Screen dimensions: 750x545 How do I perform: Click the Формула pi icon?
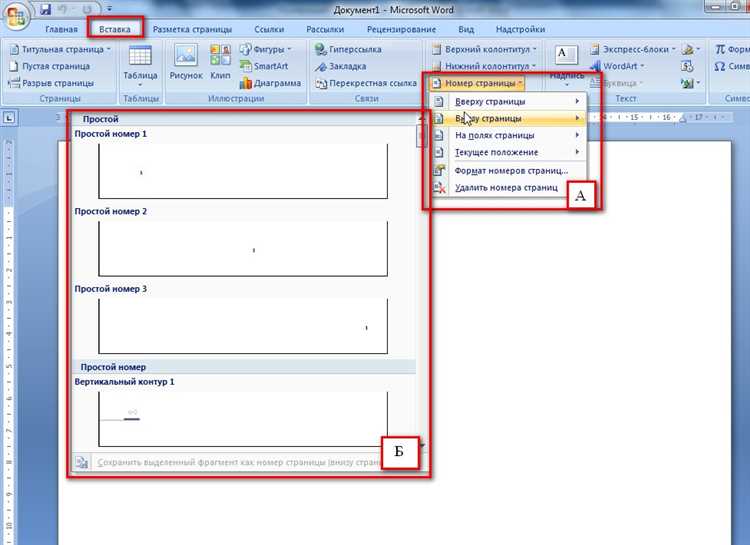click(x=720, y=49)
